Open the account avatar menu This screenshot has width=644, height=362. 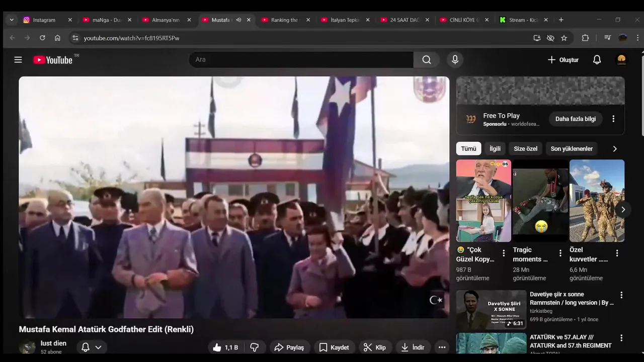point(621,60)
